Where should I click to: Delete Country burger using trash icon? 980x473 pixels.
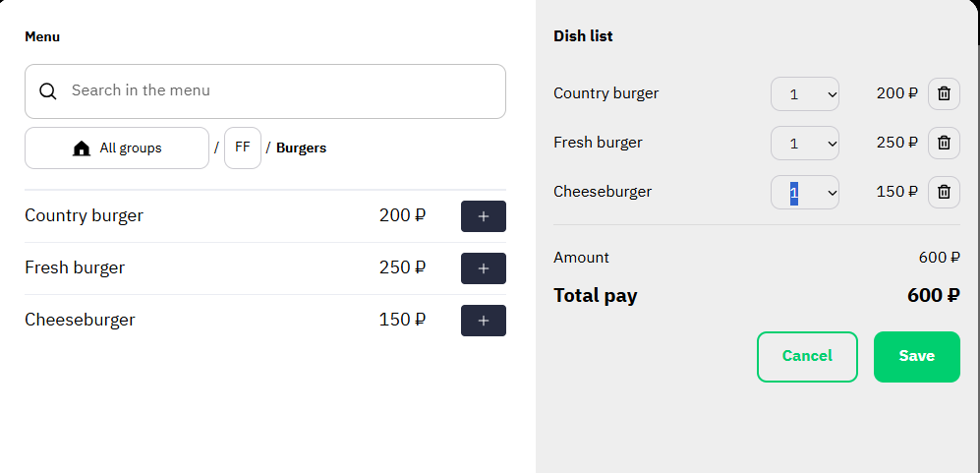944,93
